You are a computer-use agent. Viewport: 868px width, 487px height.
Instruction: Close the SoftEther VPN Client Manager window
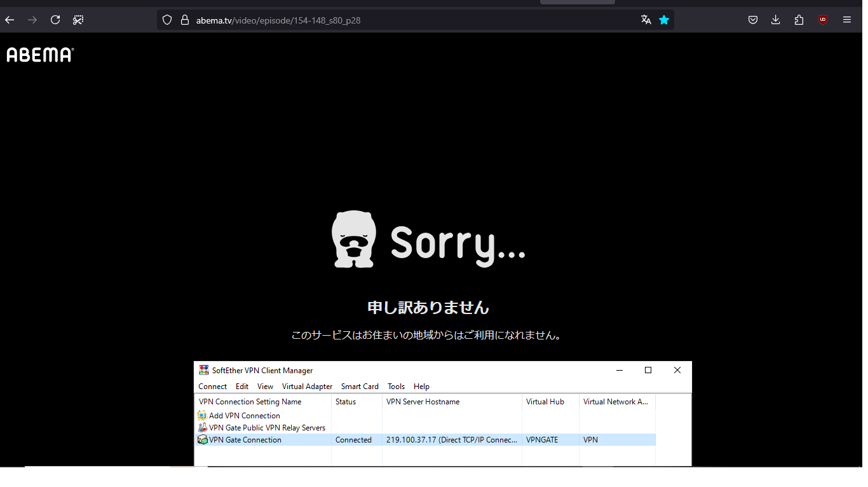pyautogui.click(x=677, y=370)
